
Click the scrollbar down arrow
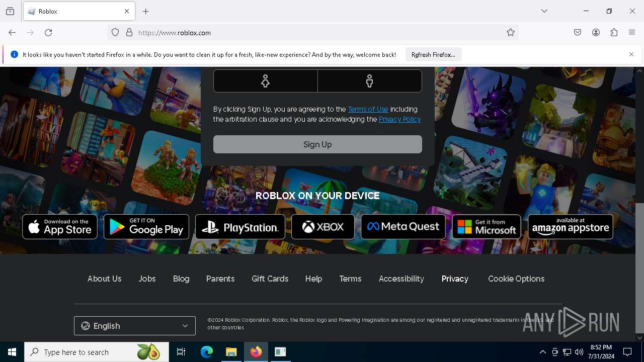[639, 337]
